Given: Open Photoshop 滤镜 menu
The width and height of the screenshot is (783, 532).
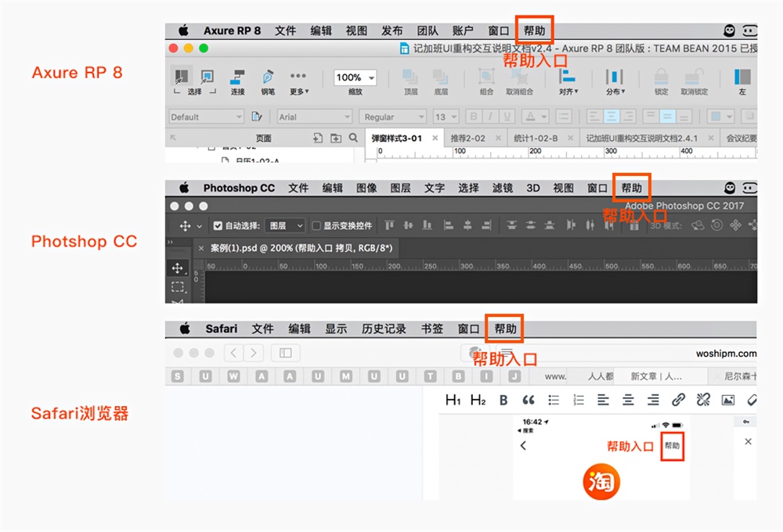Looking at the screenshot, I should [x=503, y=188].
